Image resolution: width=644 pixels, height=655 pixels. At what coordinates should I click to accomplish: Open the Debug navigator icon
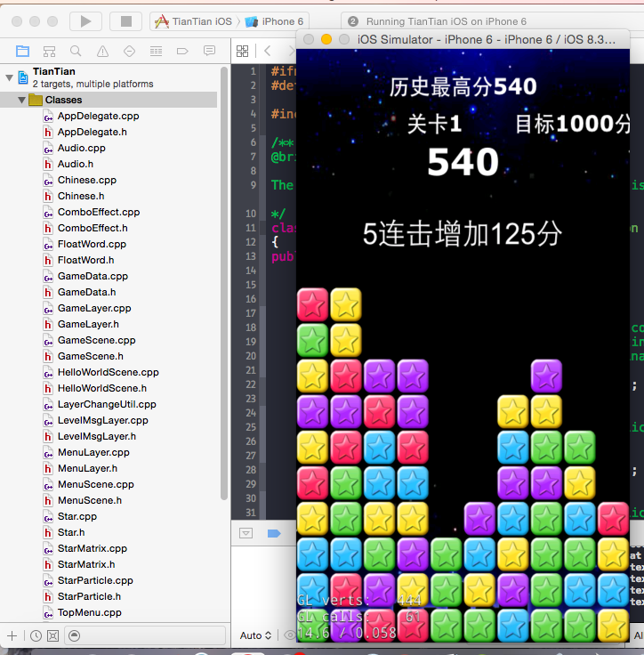click(x=157, y=51)
